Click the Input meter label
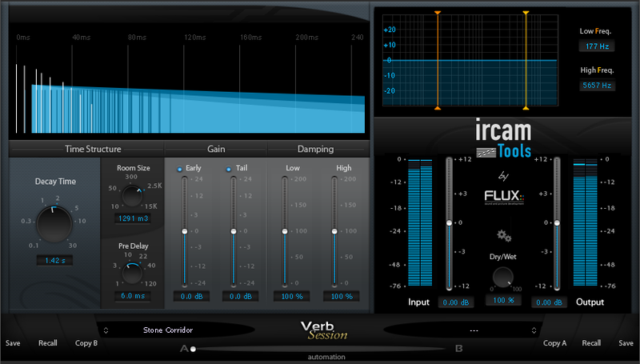 [x=418, y=302]
